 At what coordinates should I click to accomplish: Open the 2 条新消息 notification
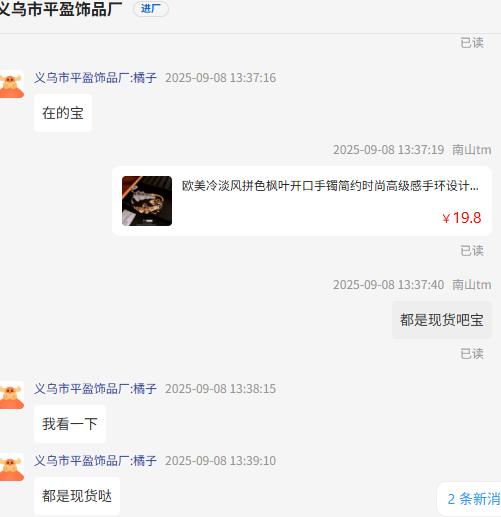point(469,499)
